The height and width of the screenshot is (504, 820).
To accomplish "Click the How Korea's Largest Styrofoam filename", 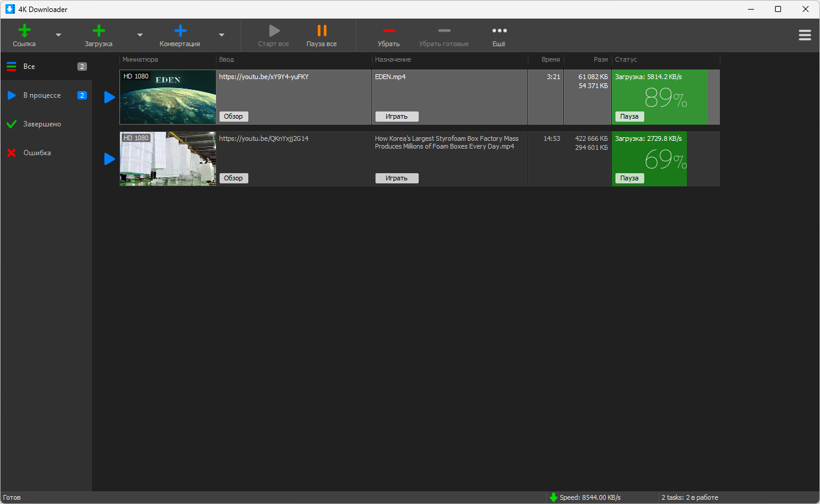I will [447, 143].
